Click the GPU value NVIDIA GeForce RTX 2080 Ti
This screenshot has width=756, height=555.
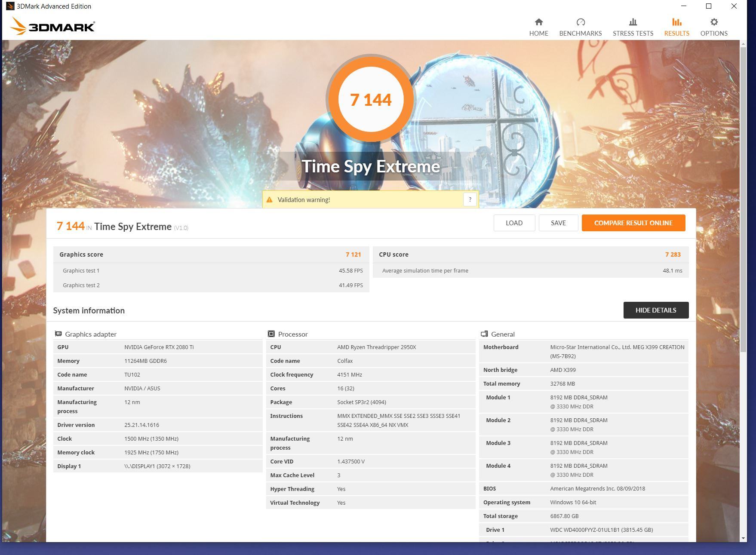pyautogui.click(x=159, y=347)
